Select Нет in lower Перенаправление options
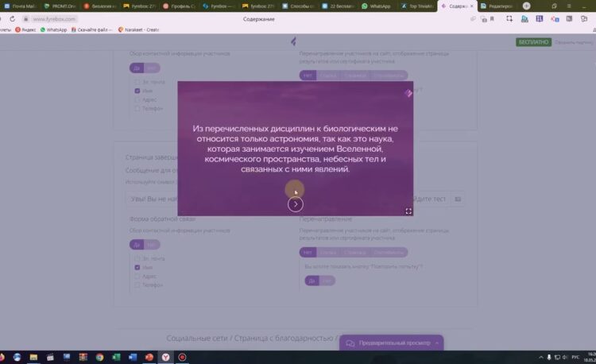 click(x=308, y=253)
